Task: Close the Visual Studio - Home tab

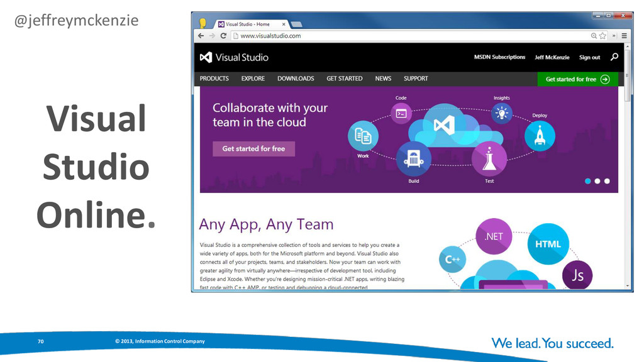Action: (284, 25)
